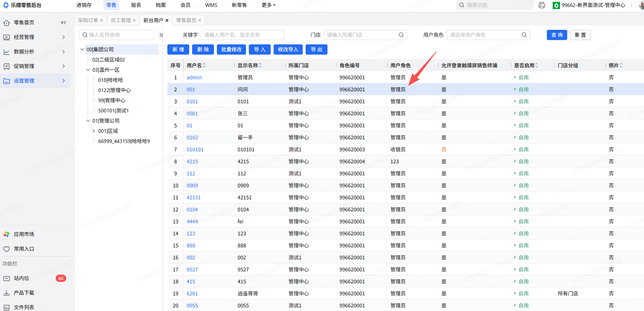Click the 查询 button

[x=557, y=35]
